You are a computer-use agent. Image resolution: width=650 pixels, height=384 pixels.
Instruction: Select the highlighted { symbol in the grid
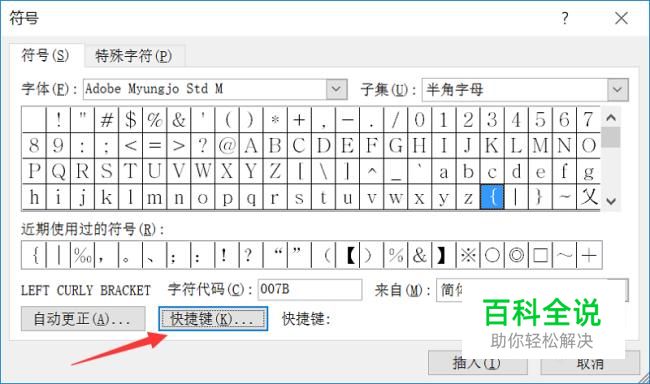[x=492, y=197]
